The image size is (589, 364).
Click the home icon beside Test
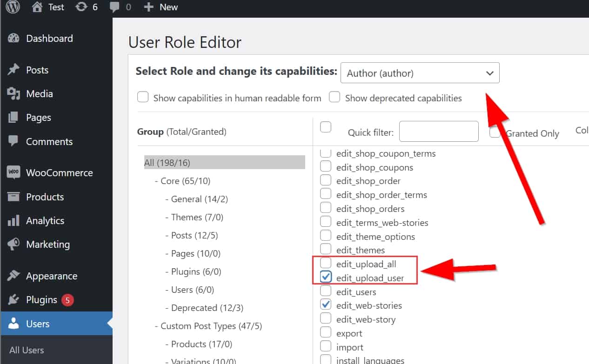(x=37, y=7)
